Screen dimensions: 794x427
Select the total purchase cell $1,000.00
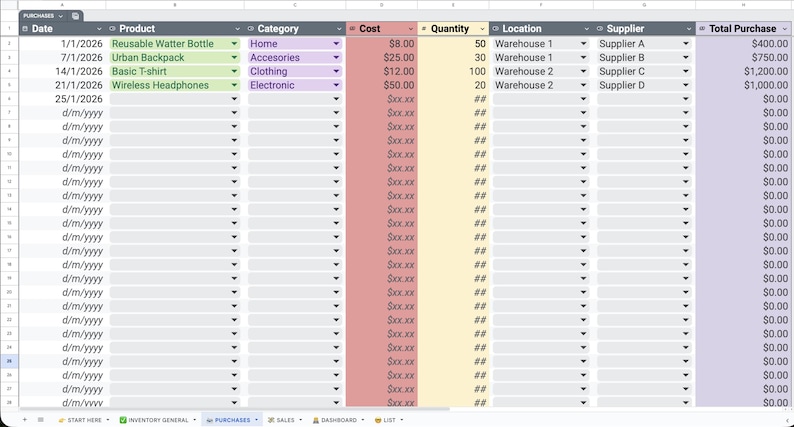[x=744, y=85]
